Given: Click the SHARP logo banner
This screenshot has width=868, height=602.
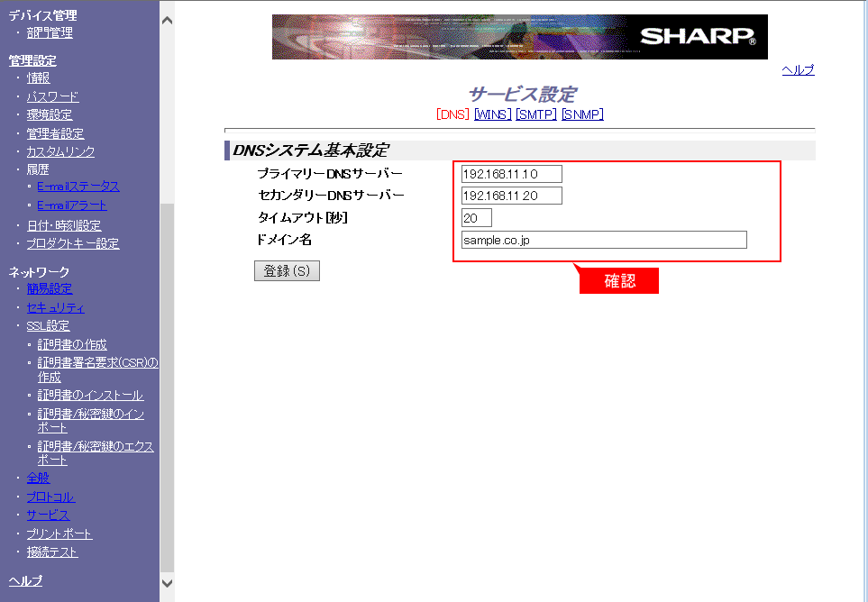Looking at the screenshot, I should 519,37.
